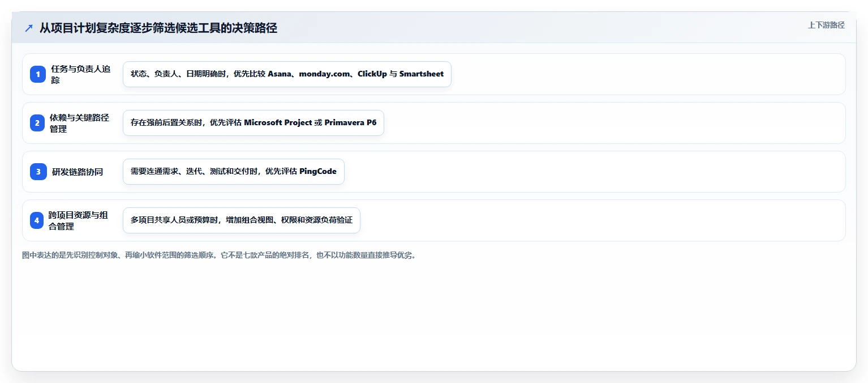
Task: Click the 上下游路径 label at top right
Action: click(x=826, y=25)
